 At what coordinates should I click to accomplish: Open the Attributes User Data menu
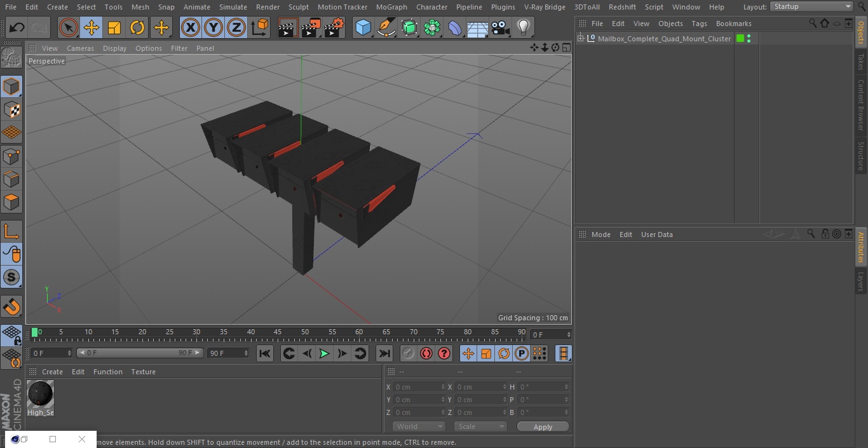coord(656,234)
